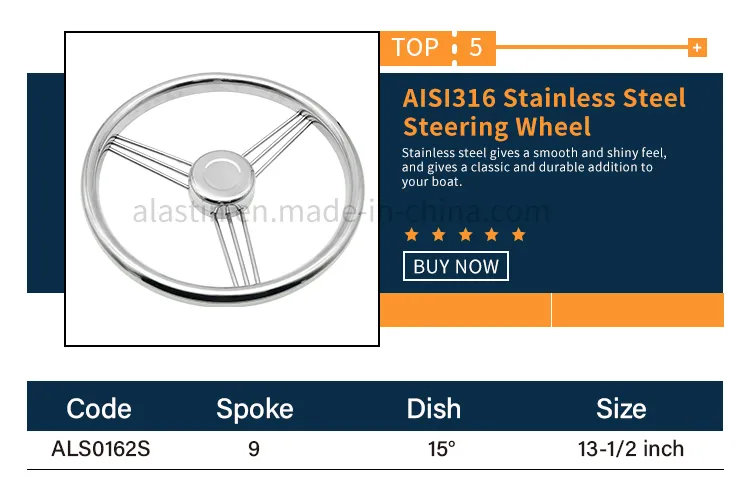Click the fifth orange rating star
The height and width of the screenshot is (484, 750).
click(518, 234)
